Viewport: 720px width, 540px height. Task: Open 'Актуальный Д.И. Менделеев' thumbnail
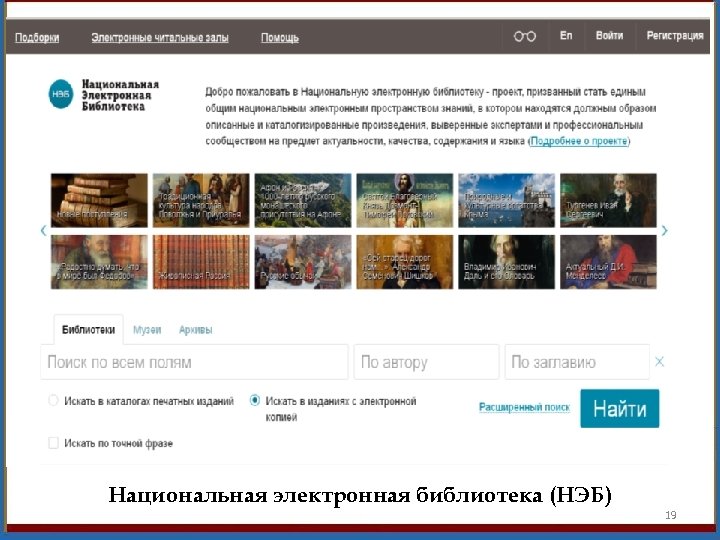pos(608,262)
